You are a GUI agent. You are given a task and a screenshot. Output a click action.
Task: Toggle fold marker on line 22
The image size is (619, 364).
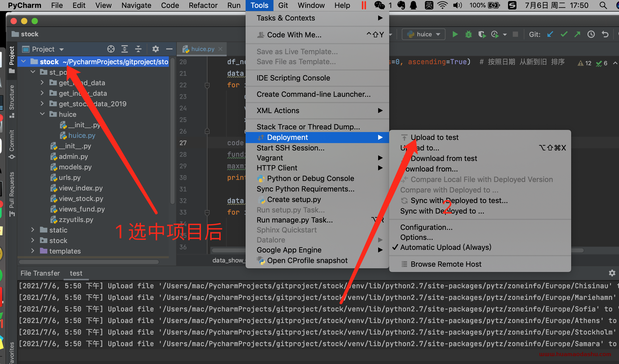tap(207, 85)
